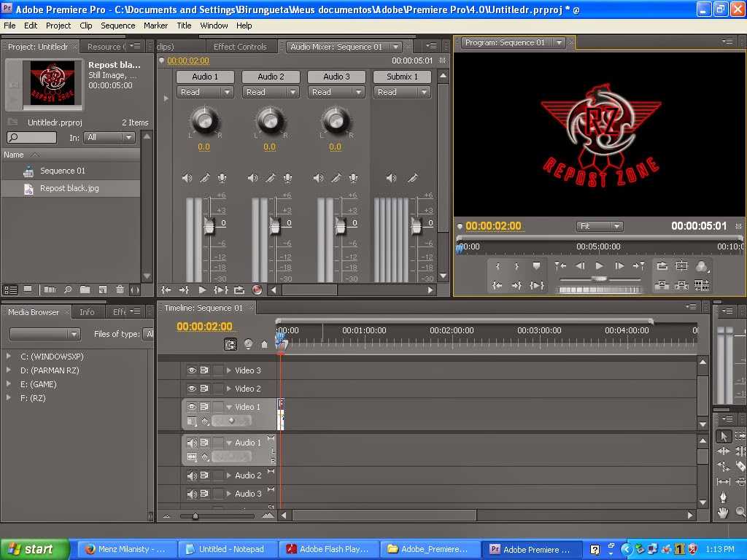Mute Audio 2 track speaker toggle
The image size is (747, 560).
(x=192, y=475)
